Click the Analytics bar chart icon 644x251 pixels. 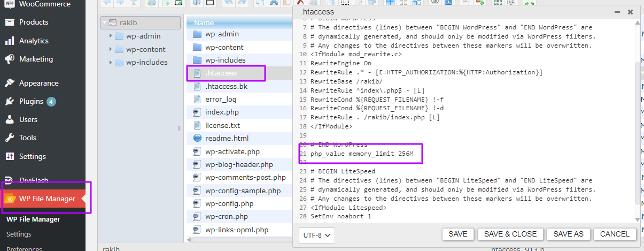point(10,41)
